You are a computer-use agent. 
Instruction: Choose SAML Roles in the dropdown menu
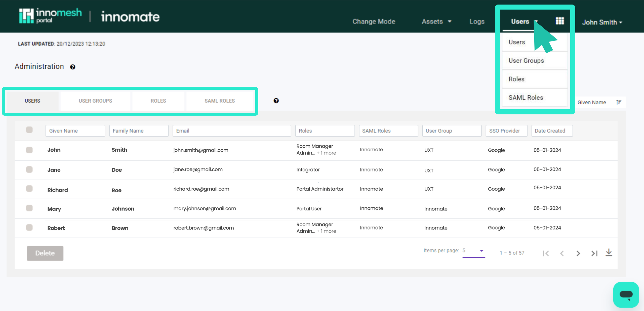click(535, 98)
